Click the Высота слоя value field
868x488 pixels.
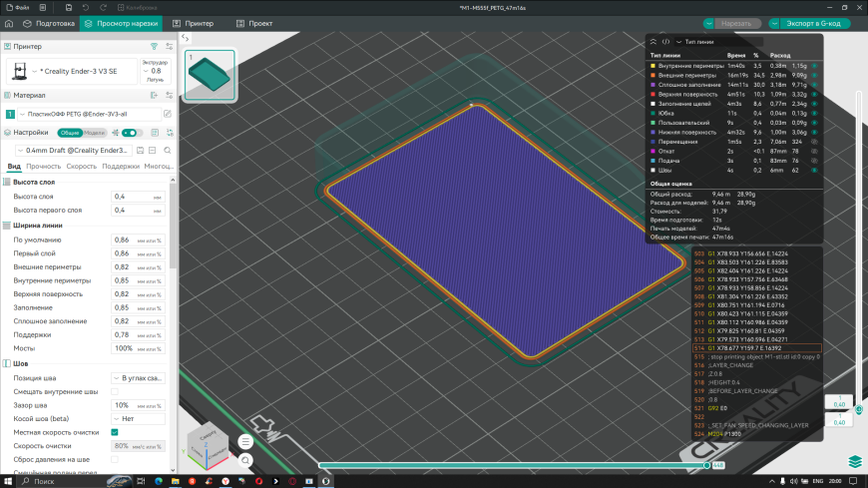tap(138, 197)
